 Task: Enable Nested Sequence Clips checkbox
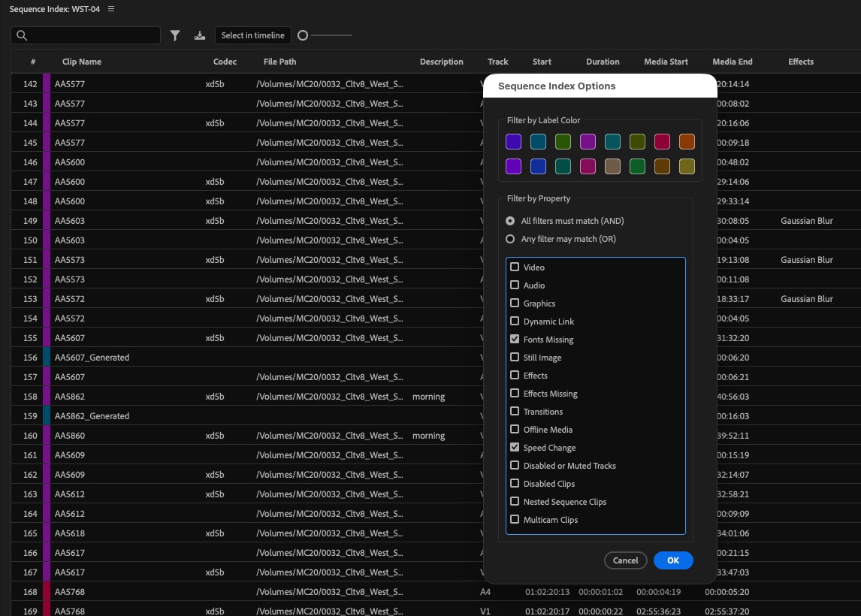coord(515,501)
